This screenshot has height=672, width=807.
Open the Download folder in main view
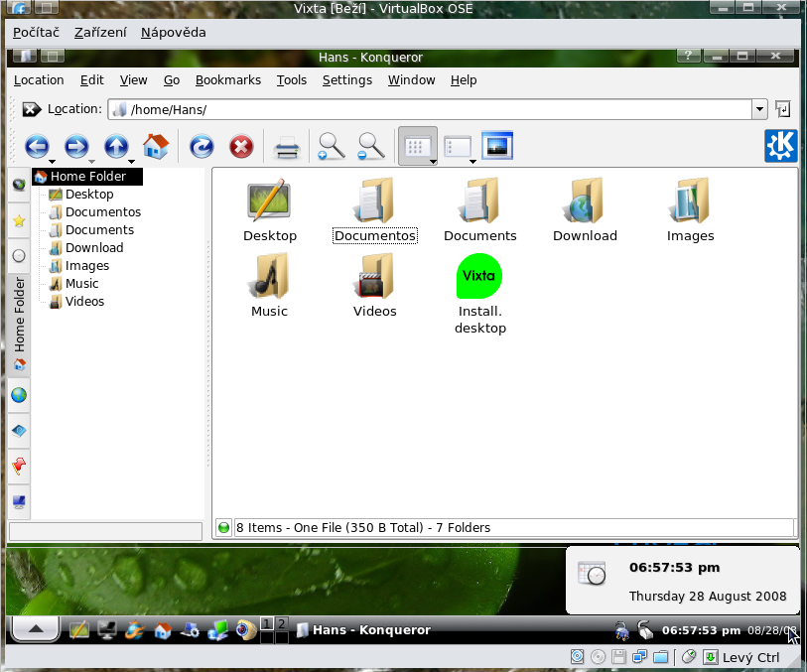tap(585, 209)
